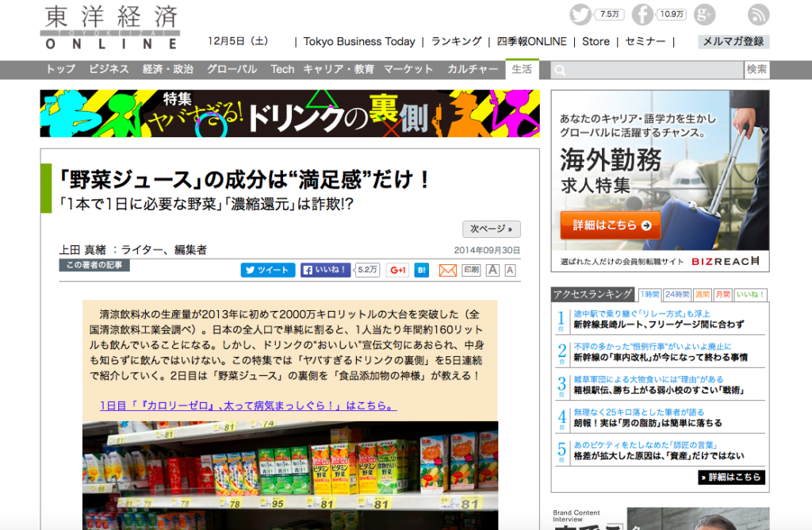Click the gray Twitter icon in header
812x530 pixels.
pos(581,14)
